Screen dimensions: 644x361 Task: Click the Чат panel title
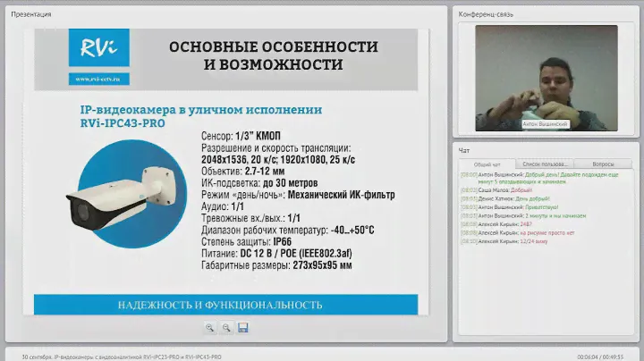tap(463, 151)
